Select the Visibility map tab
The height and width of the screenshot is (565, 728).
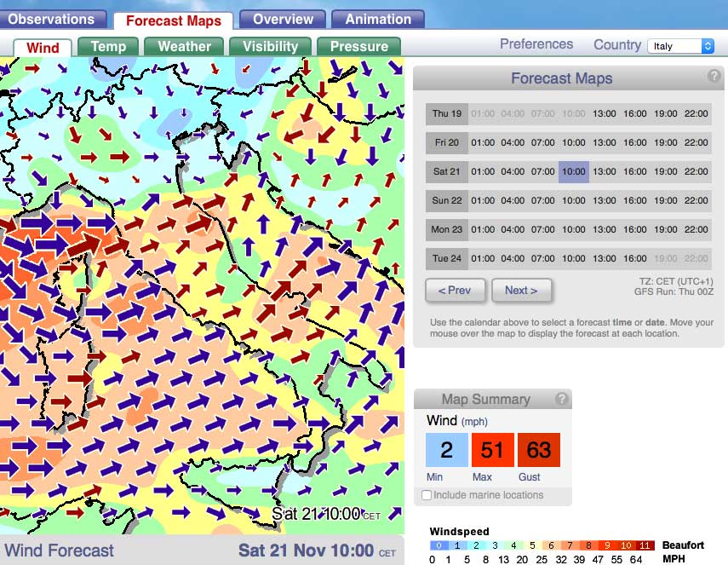270,47
